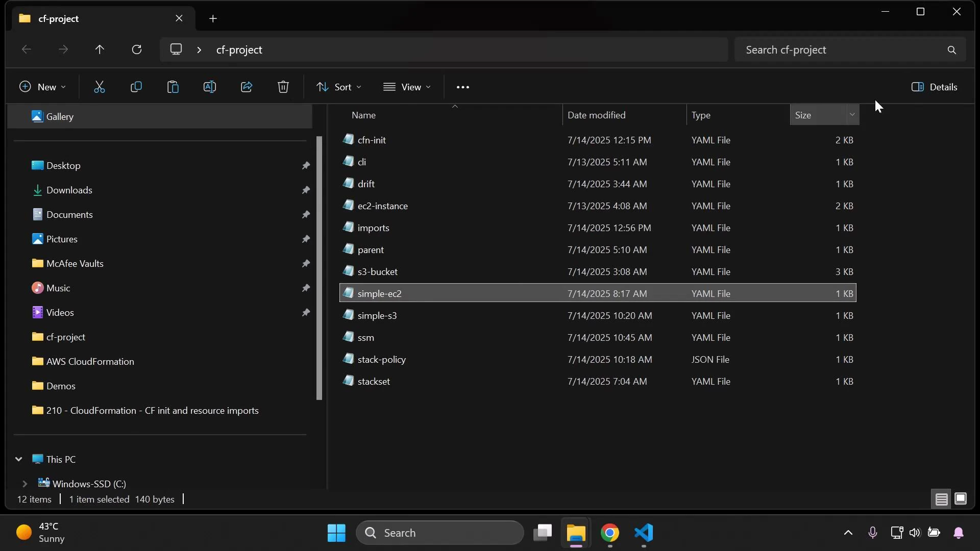This screenshot has height=551, width=980.
Task: Click the See more ellipsis menu
Action: pyautogui.click(x=462, y=87)
